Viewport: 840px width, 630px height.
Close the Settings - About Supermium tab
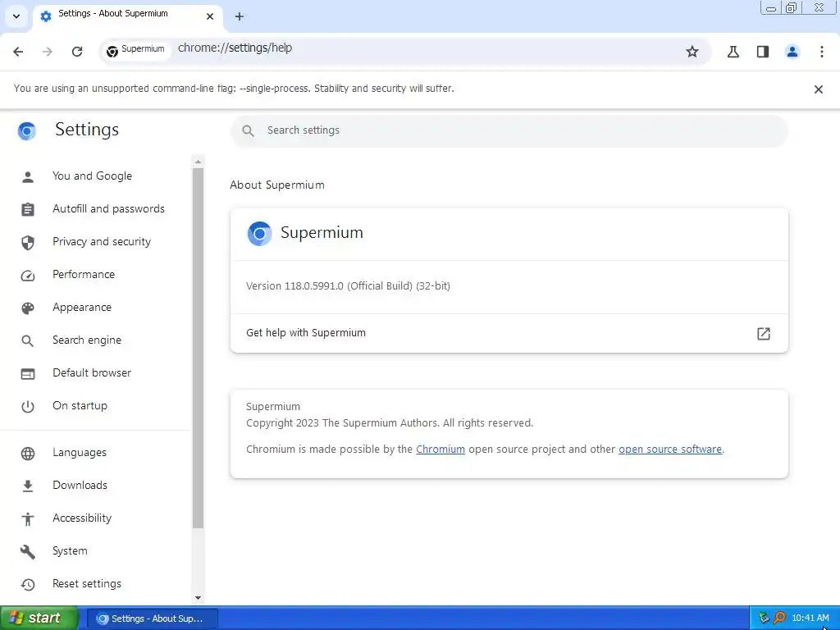click(210, 16)
